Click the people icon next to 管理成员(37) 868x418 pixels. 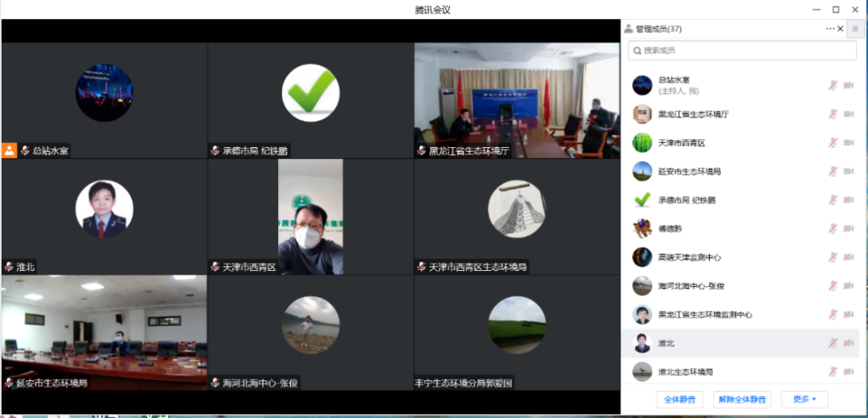[x=628, y=29]
